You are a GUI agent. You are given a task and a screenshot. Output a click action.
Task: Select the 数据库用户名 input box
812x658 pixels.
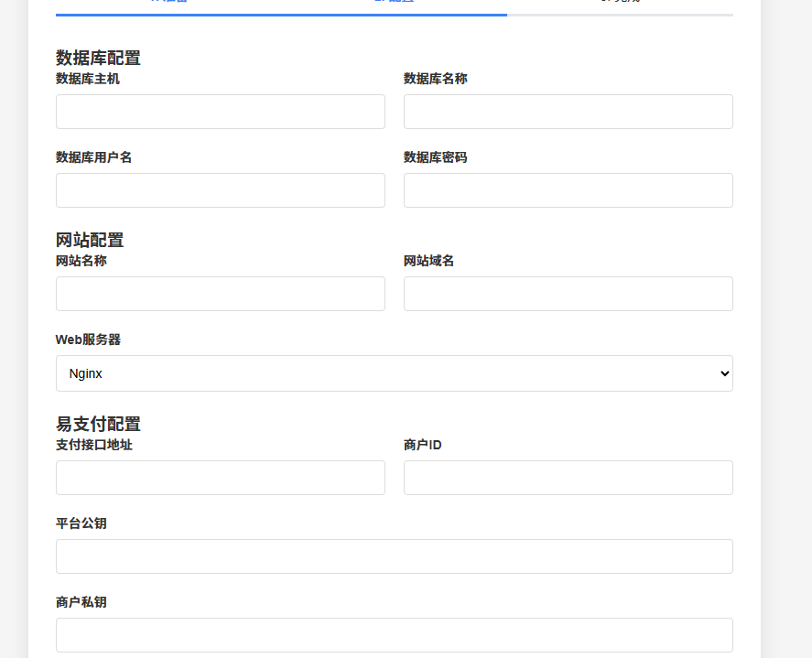click(x=220, y=190)
